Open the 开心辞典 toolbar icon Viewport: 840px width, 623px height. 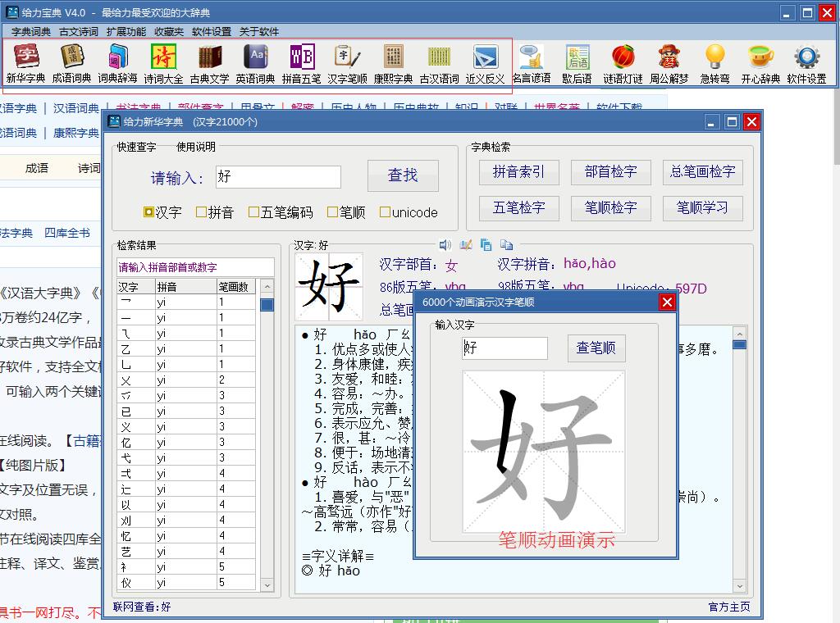[760, 64]
